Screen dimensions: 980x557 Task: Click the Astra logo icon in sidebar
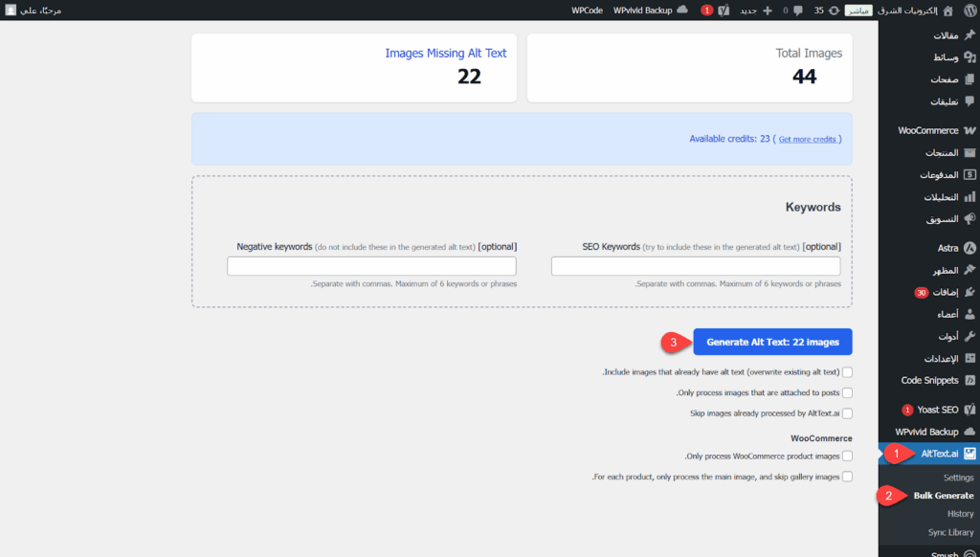969,248
